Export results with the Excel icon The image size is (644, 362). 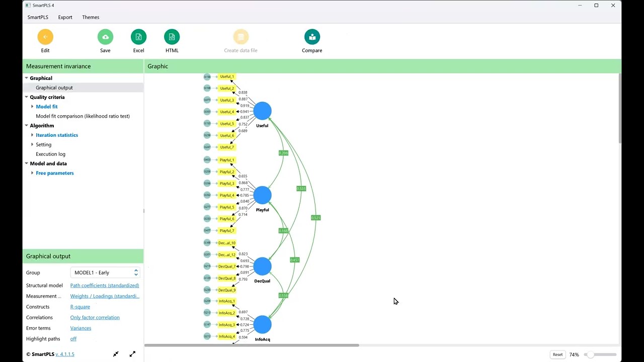(138, 37)
